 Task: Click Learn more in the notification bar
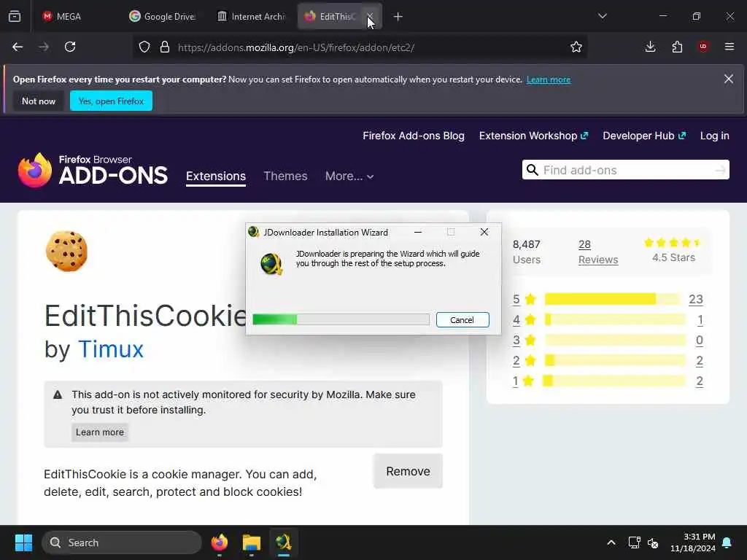(549, 79)
